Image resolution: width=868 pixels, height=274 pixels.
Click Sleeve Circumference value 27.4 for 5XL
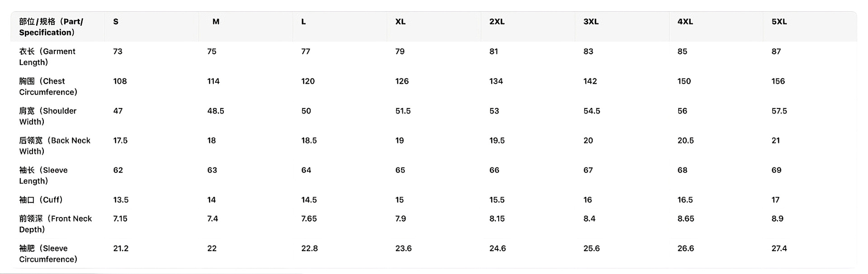tap(779, 249)
